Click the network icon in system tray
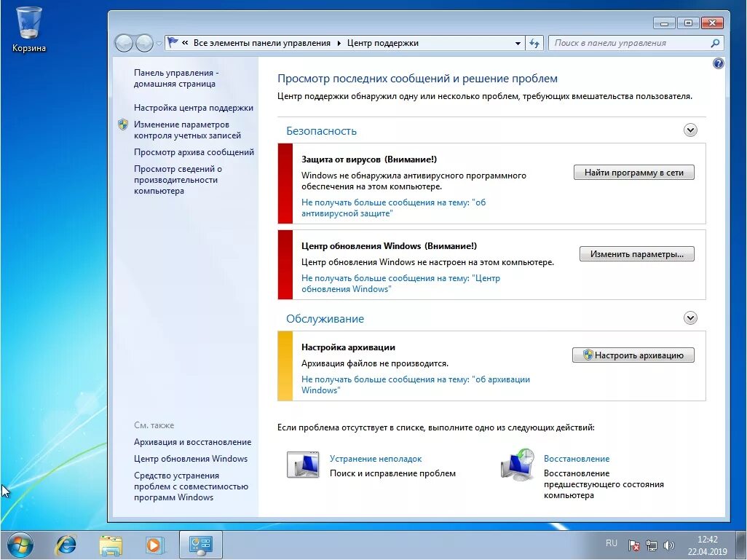Image resolution: width=747 pixels, height=560 pixels. click(651, 545)
